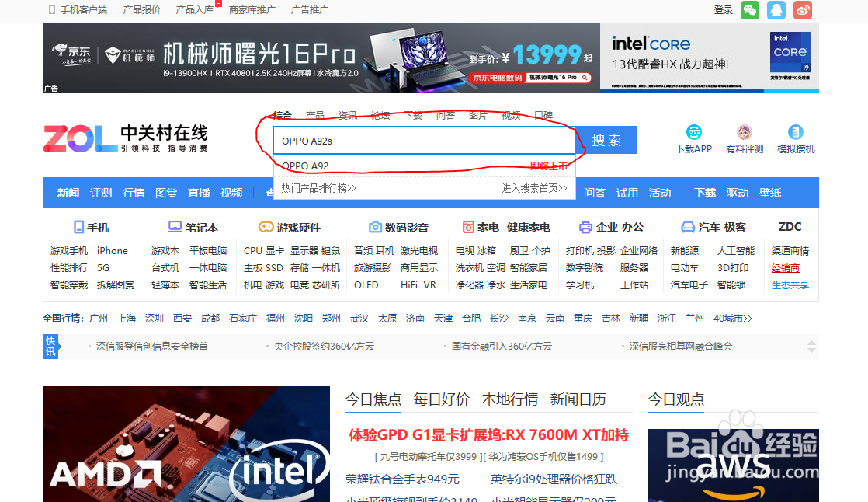Viewport: 868px width, 502px height.
Task: Open 荣耀钛合金手表949元 article
Action: [x=402, y=479]
